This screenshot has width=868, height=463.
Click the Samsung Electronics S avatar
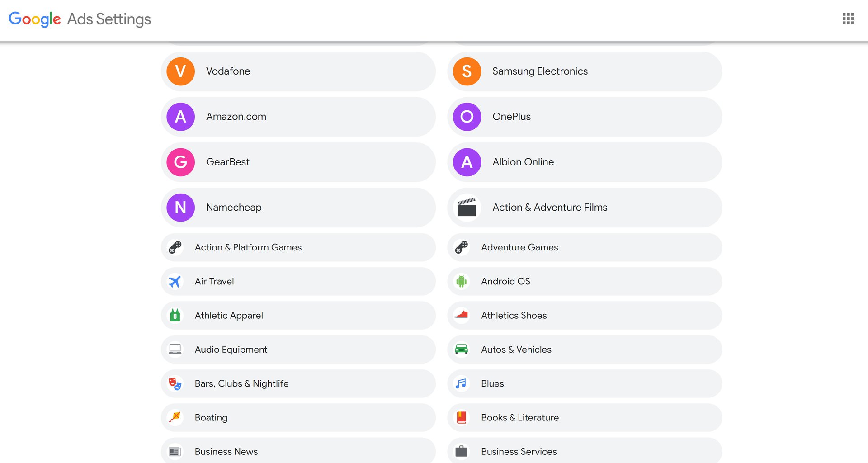pyautogui.click(x=467, y=71)
